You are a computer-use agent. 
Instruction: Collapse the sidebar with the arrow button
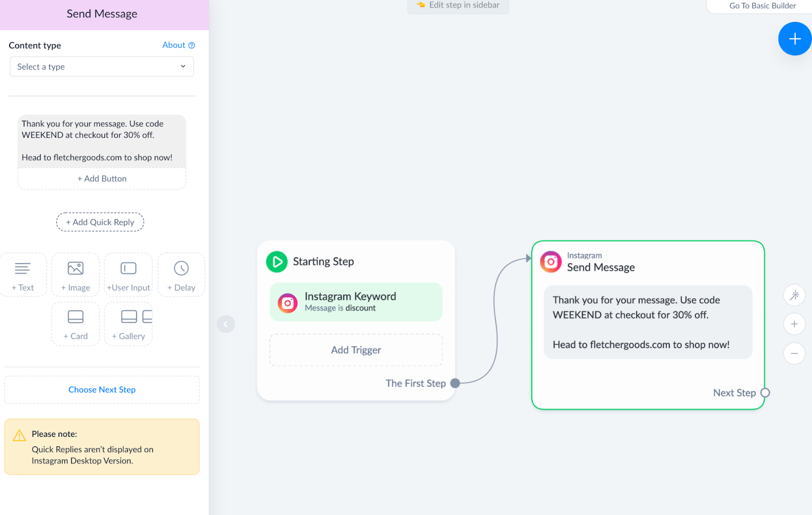coord(226,324)
